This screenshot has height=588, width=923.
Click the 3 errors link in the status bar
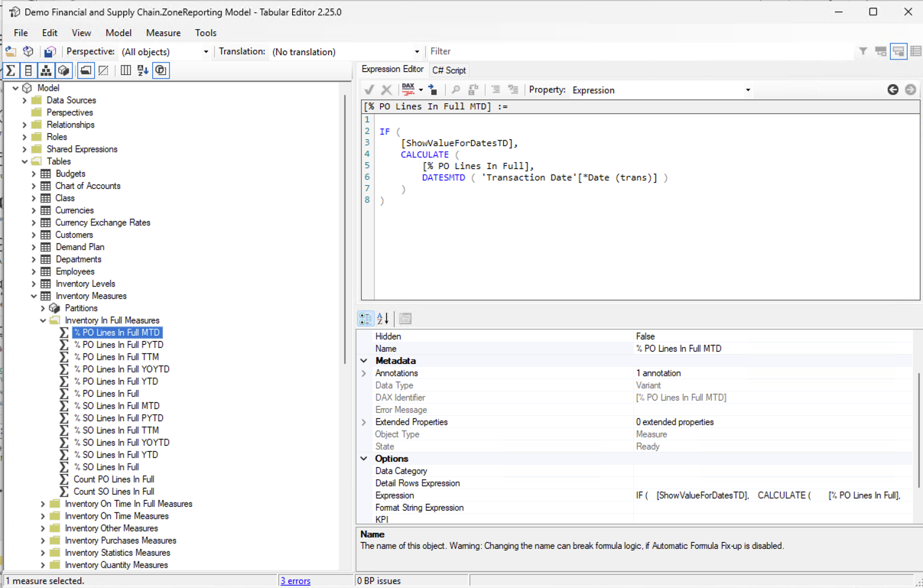tap(295, 580)
